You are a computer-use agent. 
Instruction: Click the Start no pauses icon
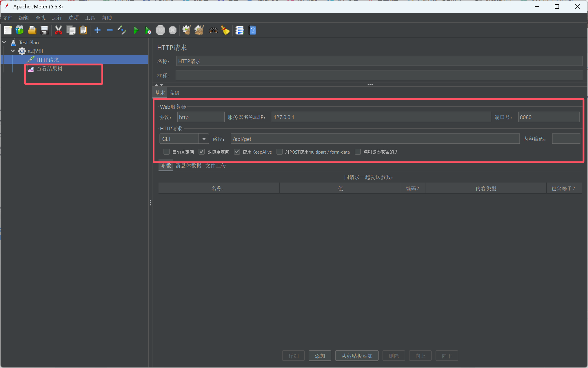[148, 30]
